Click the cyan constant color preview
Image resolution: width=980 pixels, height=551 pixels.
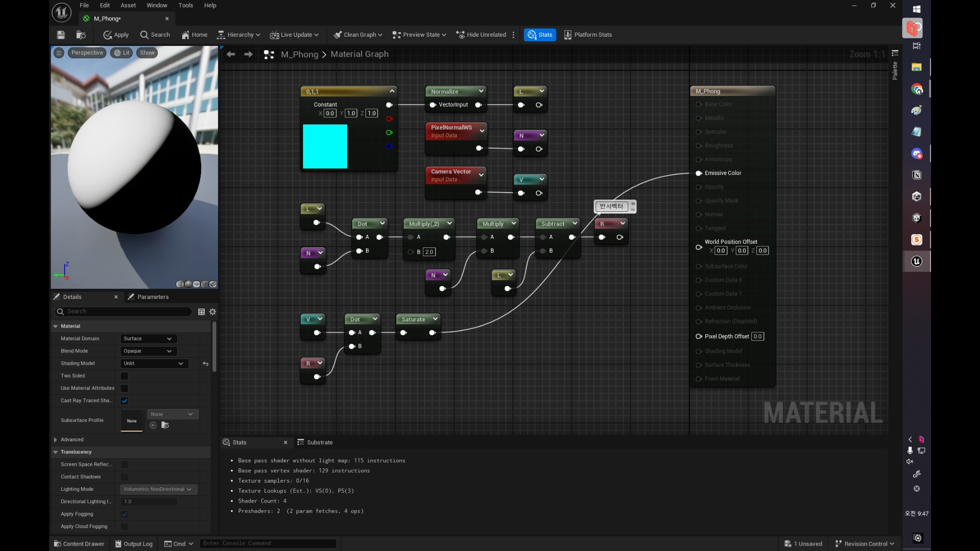tap(325, 146)
